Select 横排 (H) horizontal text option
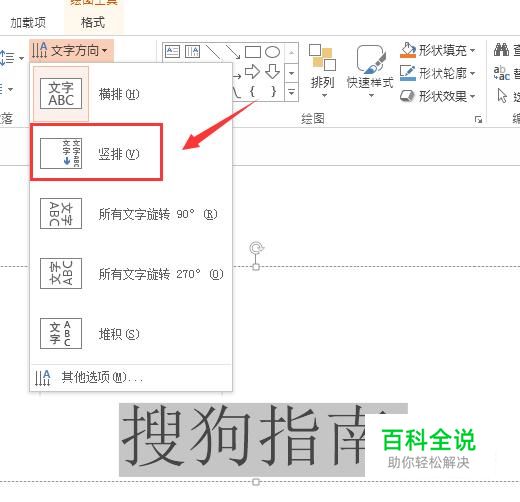The image size is (520, 502). coord(131,94)
